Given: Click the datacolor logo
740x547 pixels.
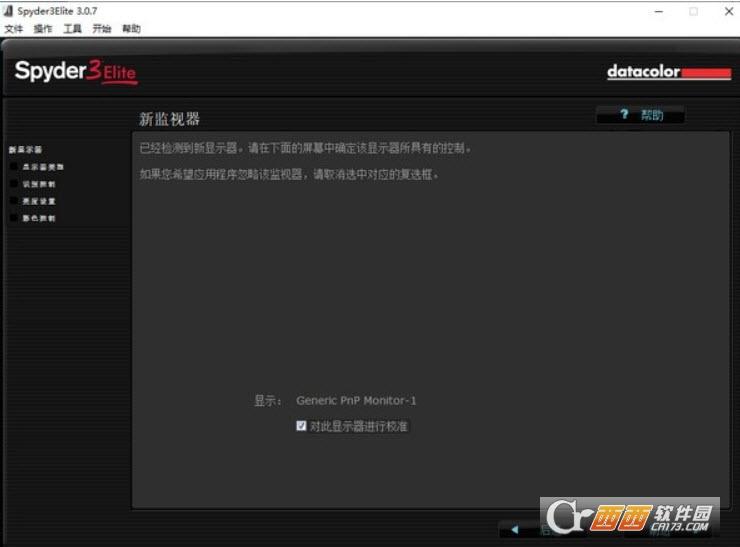Looking at the screenshot, I should tap(669, 72).
